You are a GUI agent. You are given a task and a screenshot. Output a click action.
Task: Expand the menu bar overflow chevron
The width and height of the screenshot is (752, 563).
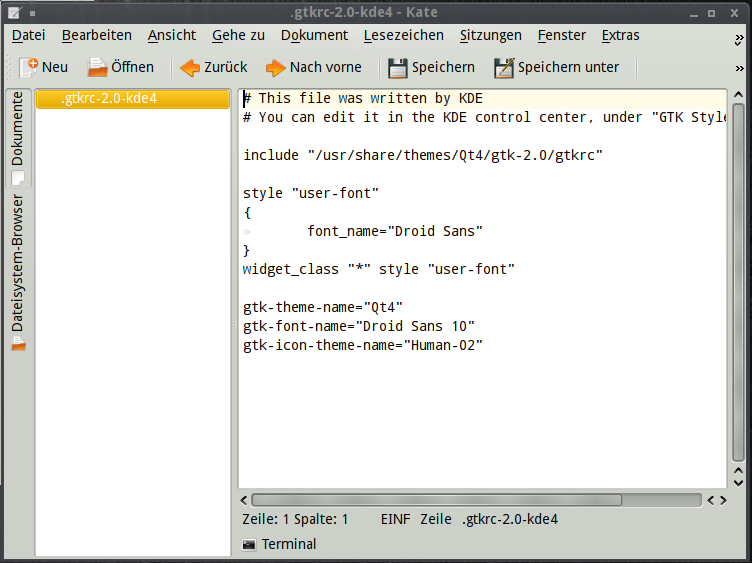tap(739, 39)
